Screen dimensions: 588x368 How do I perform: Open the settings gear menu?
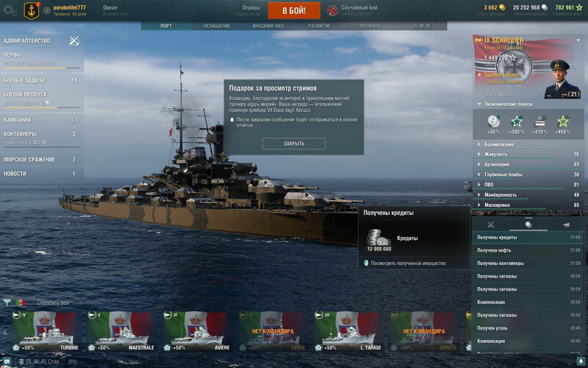pos(10,11)
